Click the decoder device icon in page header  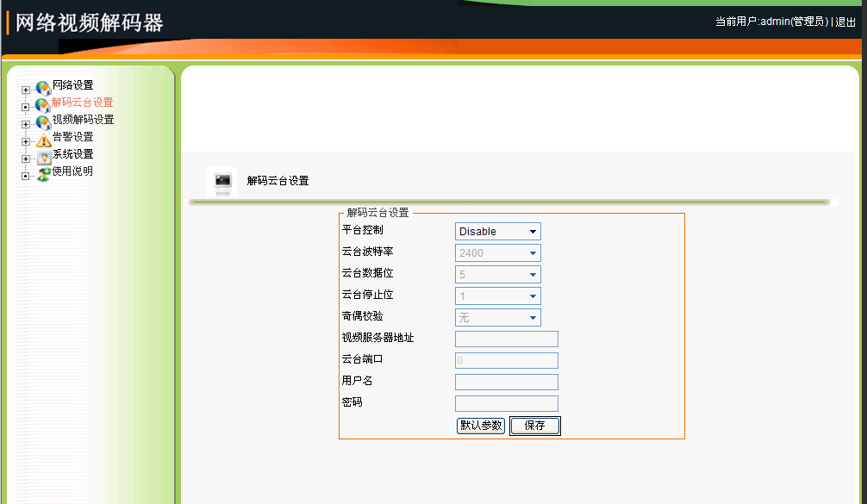tap(223, 181)
